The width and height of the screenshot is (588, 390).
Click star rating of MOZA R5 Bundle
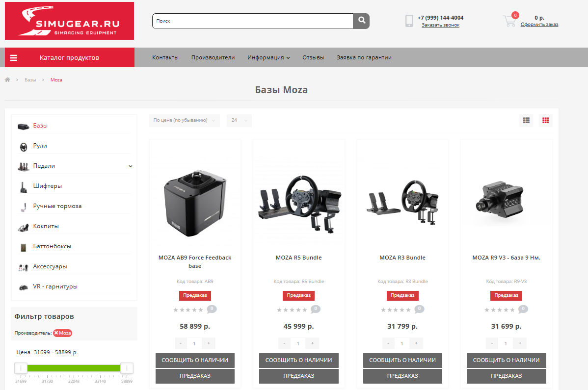[292, 310]
